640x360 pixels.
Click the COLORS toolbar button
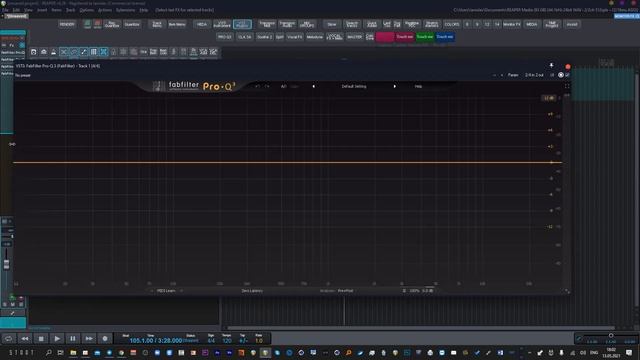pyautogui.click(x=452, y=24)
